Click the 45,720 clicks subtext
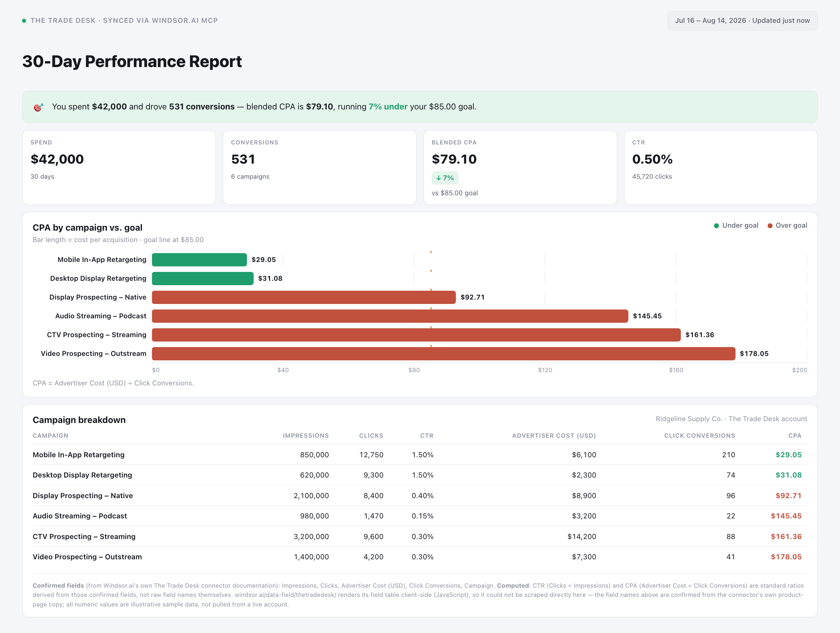 pos(652,176)
